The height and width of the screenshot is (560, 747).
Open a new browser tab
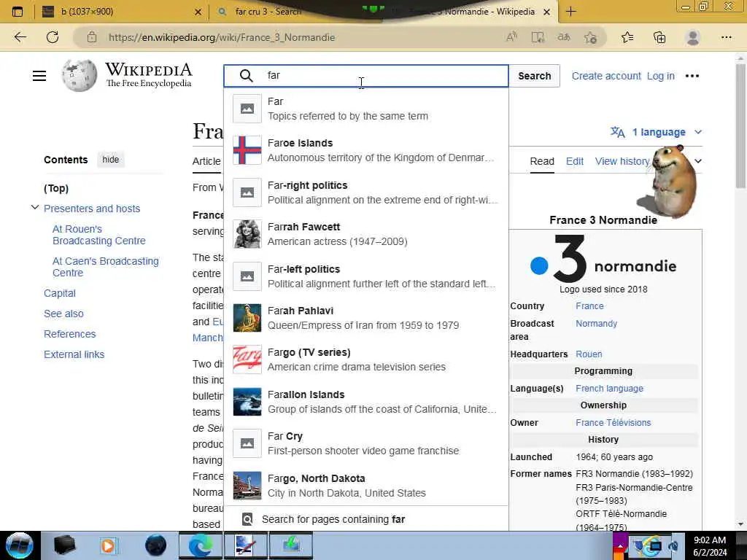point(570,12)
